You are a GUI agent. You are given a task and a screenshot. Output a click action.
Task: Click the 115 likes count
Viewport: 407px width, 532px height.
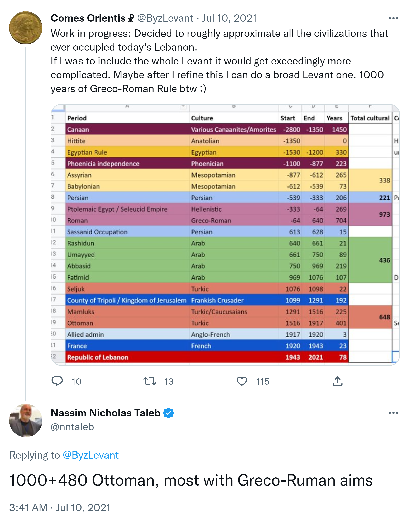(x=263, y=381)
